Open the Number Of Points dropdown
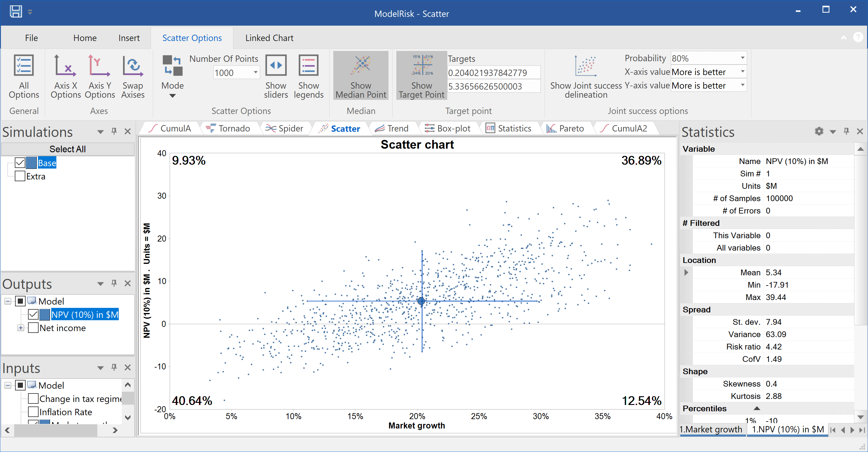868x452 pixels. [255, 72]
